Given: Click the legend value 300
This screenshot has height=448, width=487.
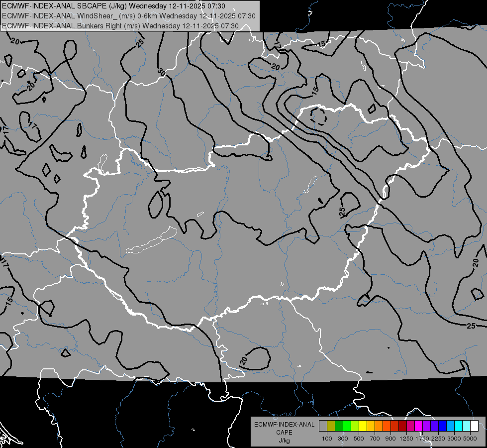Looking at the screenshot, I should (343, 439).
